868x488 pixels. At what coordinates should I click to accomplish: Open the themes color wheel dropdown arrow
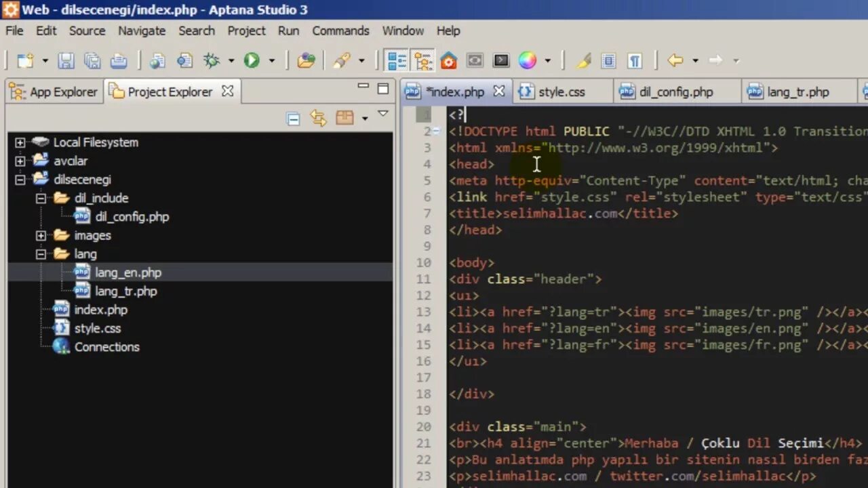[547, 60]
